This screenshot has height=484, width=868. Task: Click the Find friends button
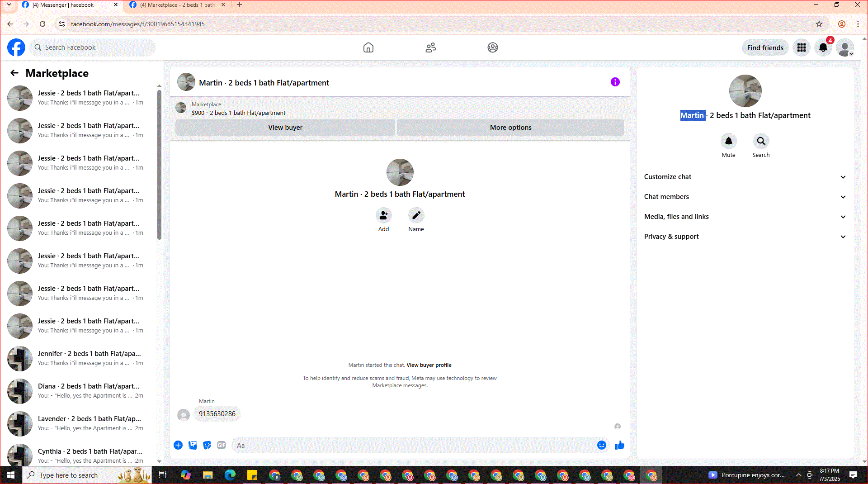(x=765, y=47)
